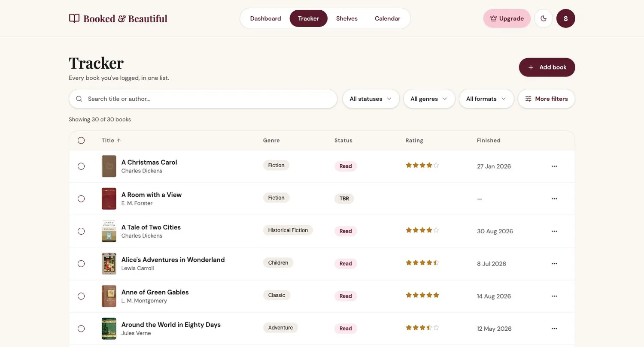Open the options menu for Around the World in Eighty Days
Image resolution: width=644 pixels, height=347 pixels.
coord(554,329)
